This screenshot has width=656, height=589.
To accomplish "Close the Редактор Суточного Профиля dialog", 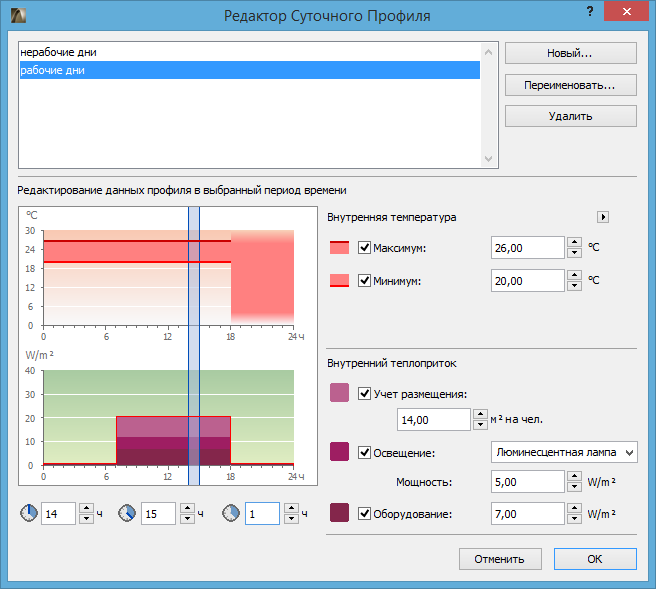I will (x=626, y=11).
